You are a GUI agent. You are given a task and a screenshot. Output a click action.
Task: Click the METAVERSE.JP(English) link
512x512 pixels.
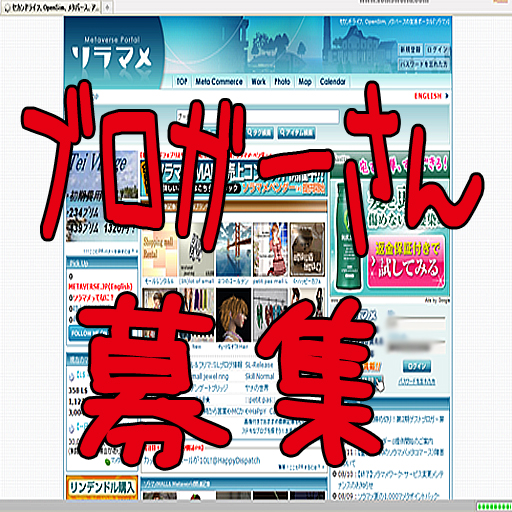point(100,287)
